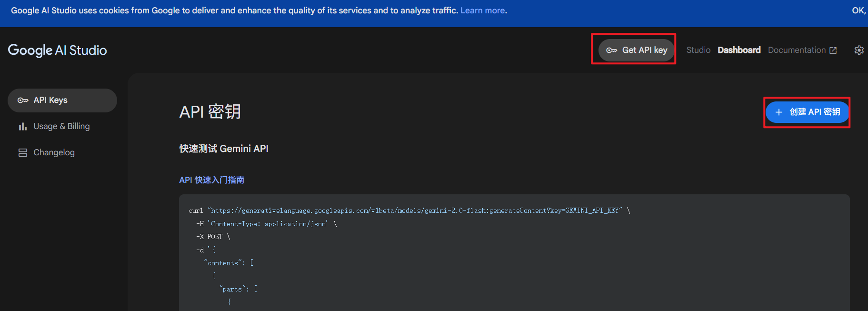Click the 快速测试 Gemini API heading
This screenshot has height=311, width=868.
tap(224, 149)
